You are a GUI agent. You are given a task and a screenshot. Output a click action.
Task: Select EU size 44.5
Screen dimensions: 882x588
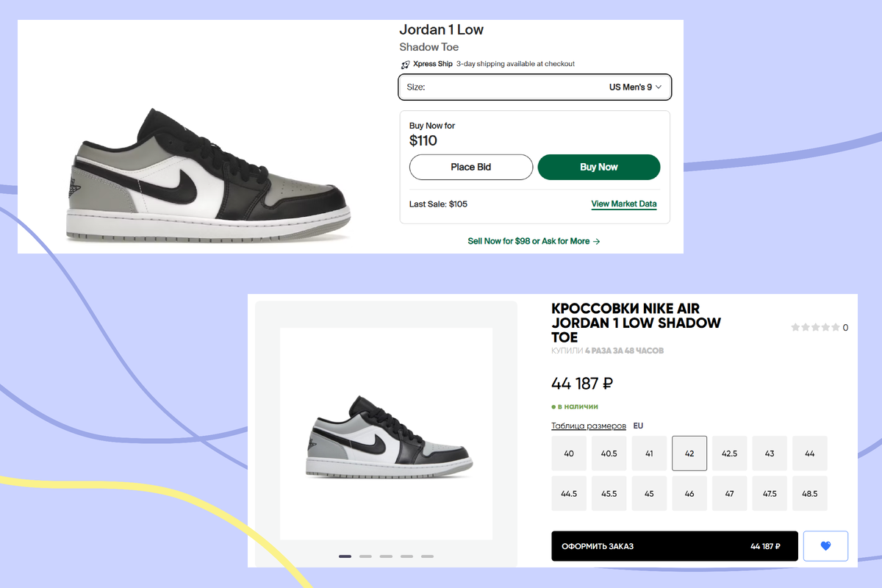[x=569, y=493]
